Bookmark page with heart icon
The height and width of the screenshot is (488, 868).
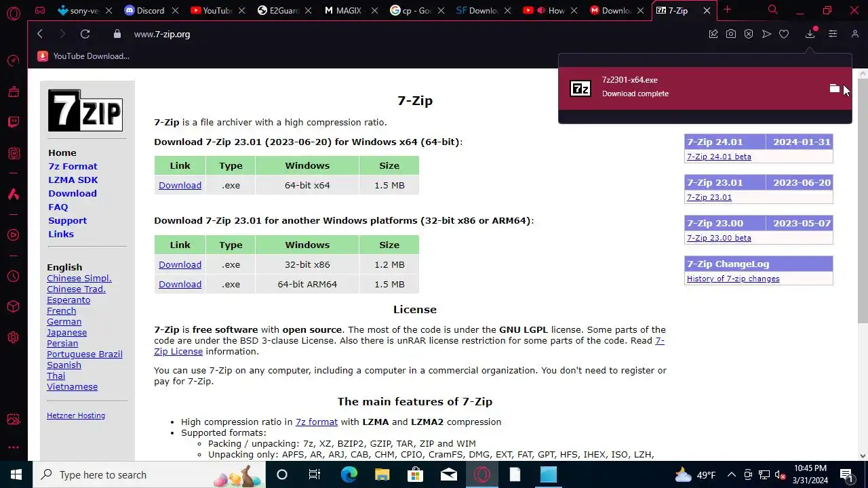click(x=784, y=34)
